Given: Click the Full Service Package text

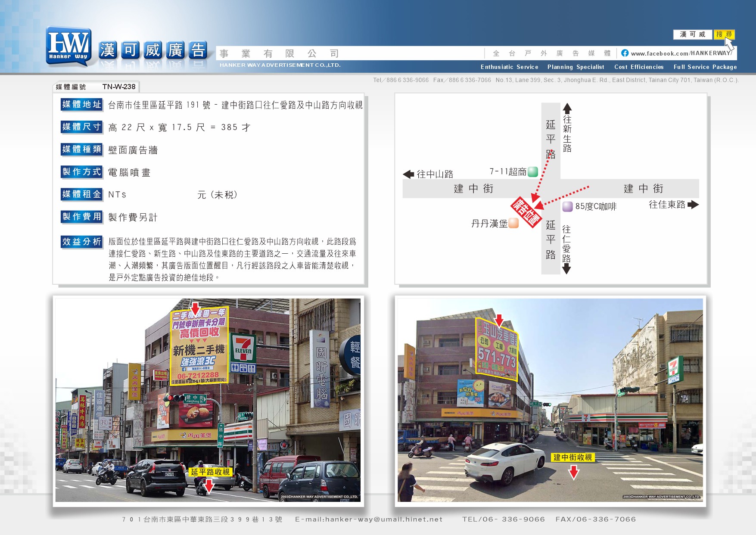Looking at the screenshot, I should point(705,67).
